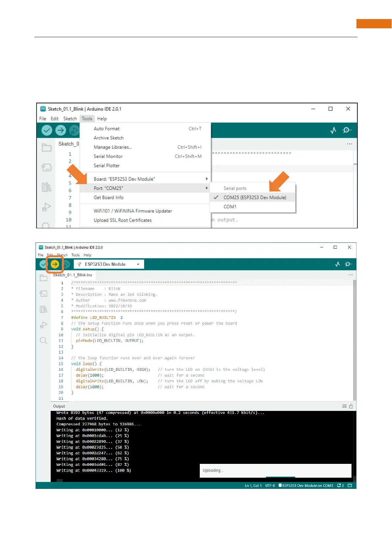Open Help menu in Arduino IDE 2.0.1
392x554 pixels.
click(102, 119)
